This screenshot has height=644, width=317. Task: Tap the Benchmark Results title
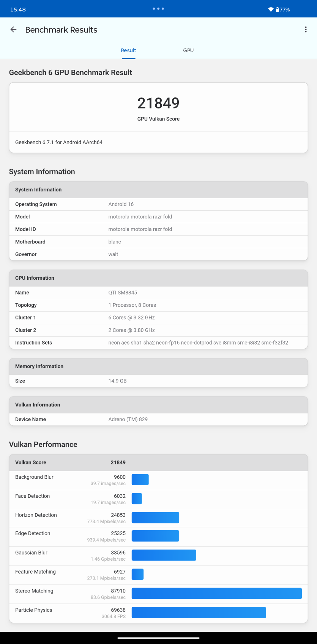click(61, 30)
